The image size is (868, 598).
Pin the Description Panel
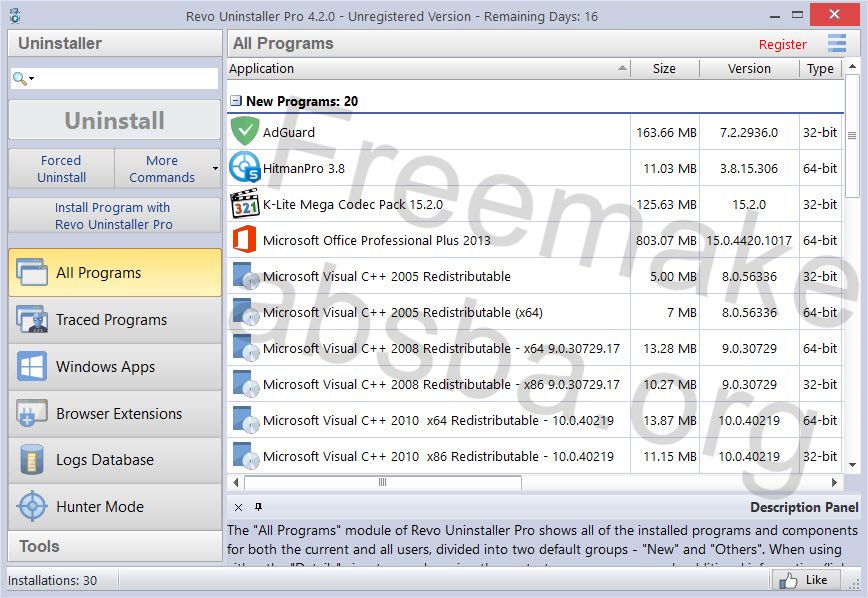click(258, 507)
